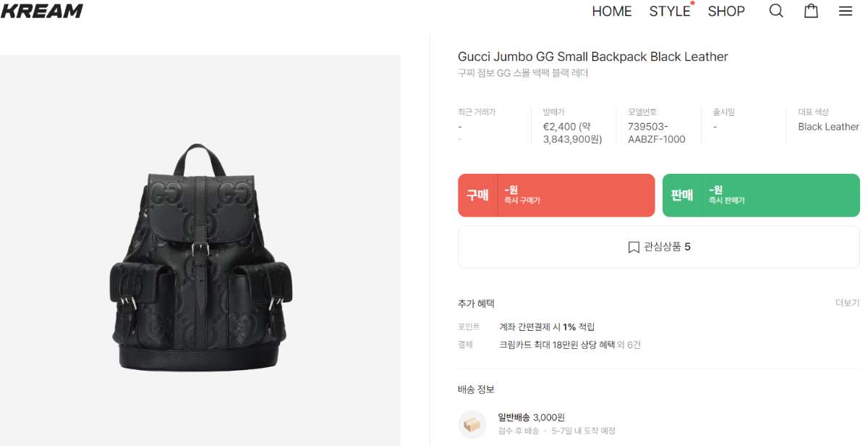The image size is (868, 446).
Task: Open the shopping bag icon
Action: tap(811, 11)
